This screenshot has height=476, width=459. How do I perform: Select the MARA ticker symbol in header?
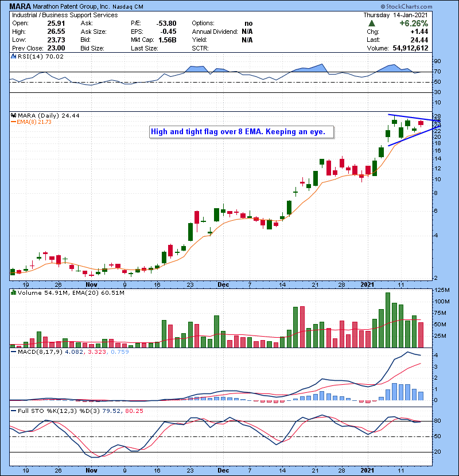20,6
